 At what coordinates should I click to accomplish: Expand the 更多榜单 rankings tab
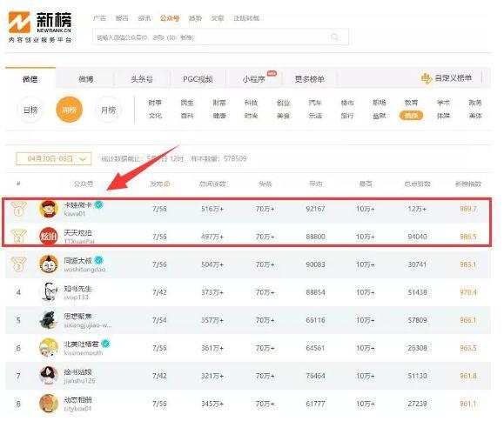tap(310, 79)
